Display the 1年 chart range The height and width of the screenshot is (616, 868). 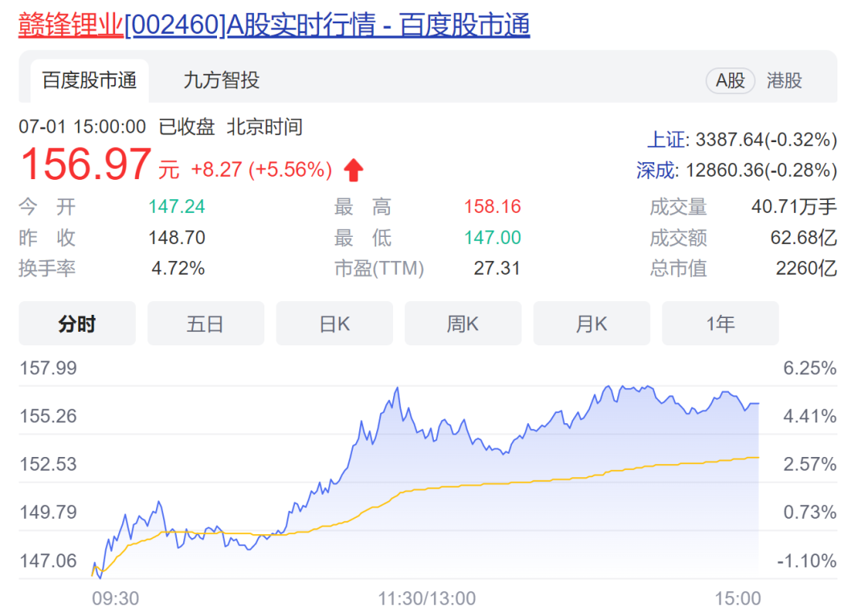pos(720,324)
